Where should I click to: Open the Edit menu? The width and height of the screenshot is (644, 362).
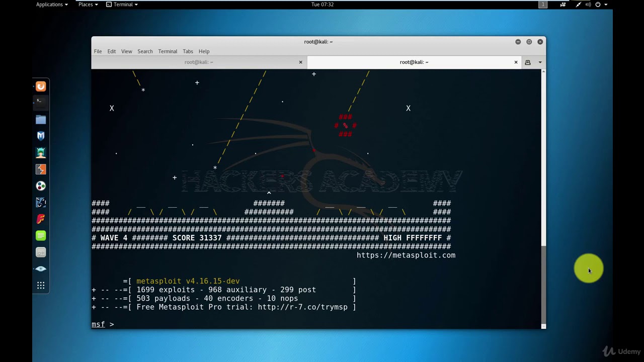point(111,51)
